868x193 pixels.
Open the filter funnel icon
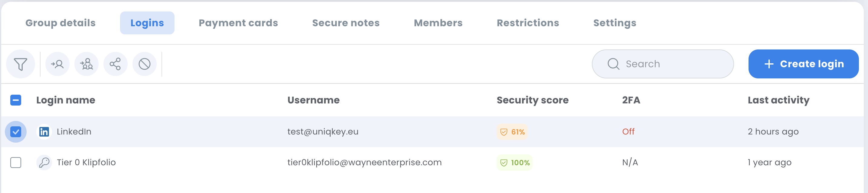(x=21, y=64)
